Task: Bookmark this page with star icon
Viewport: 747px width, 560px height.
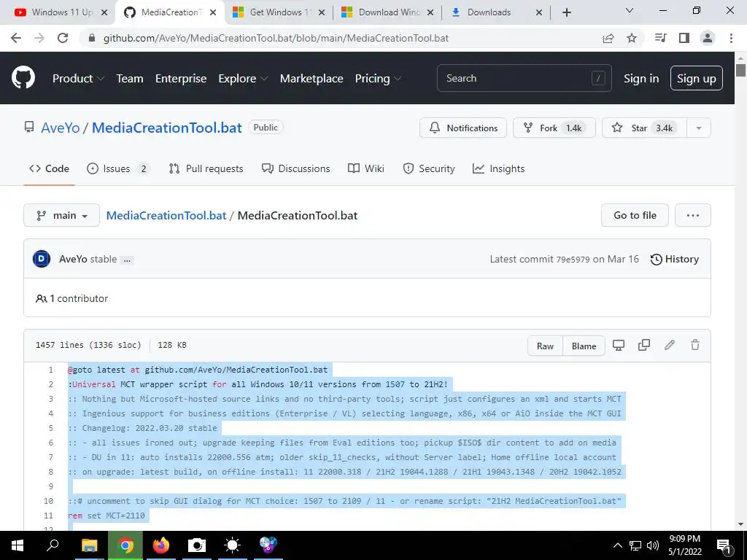Action: coord(632,38)
